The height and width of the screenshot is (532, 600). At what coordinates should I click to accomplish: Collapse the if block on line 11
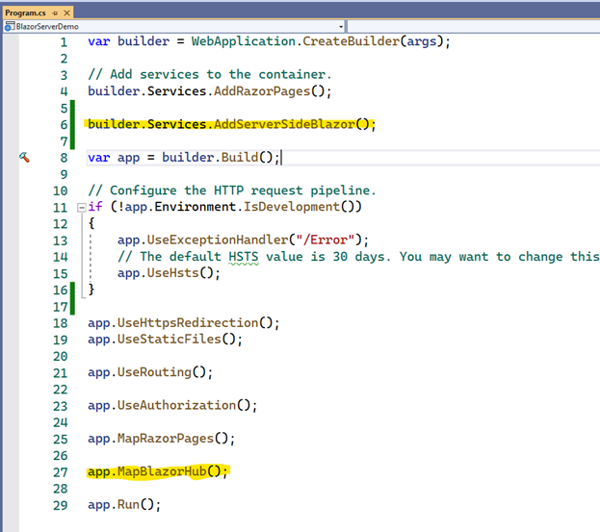pyautogui.click(x=81, y=207)
